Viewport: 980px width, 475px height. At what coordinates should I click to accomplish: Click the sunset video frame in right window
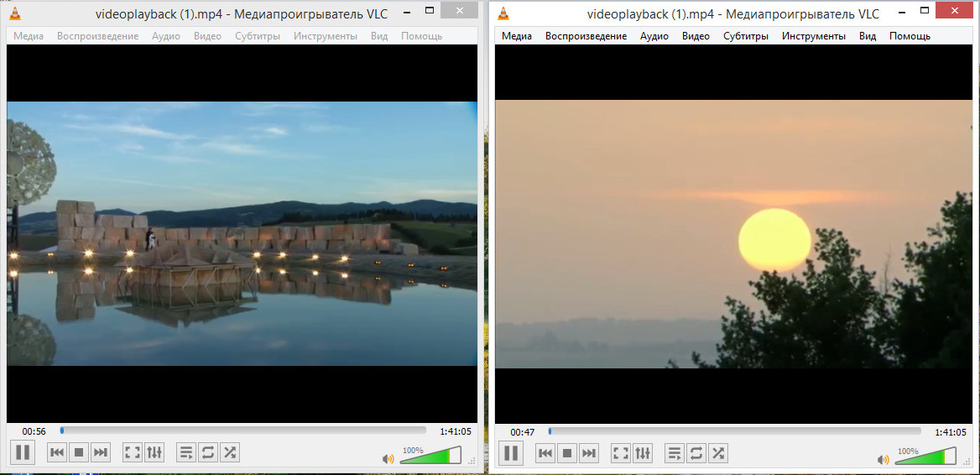click(734, 234)
